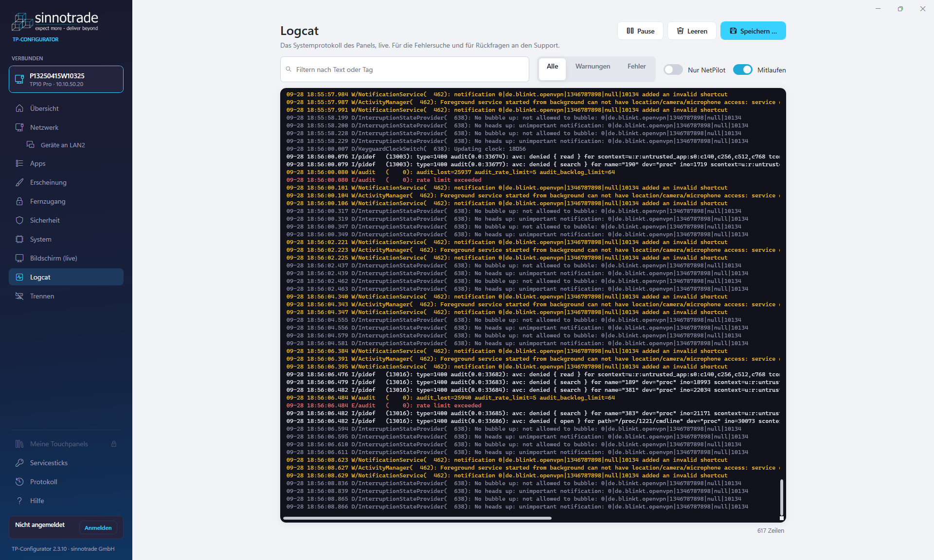
Task: Select device P13250415W10325 card
Action: point(66,79)
